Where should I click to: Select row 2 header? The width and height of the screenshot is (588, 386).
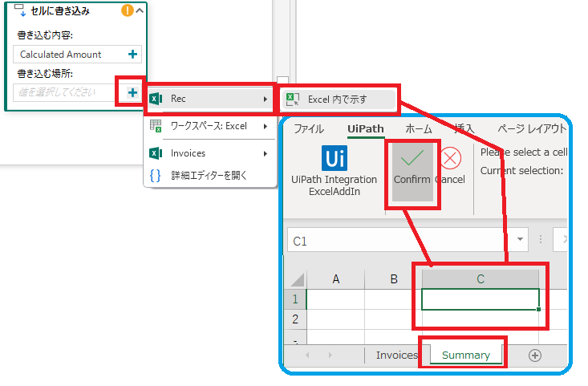295,319
